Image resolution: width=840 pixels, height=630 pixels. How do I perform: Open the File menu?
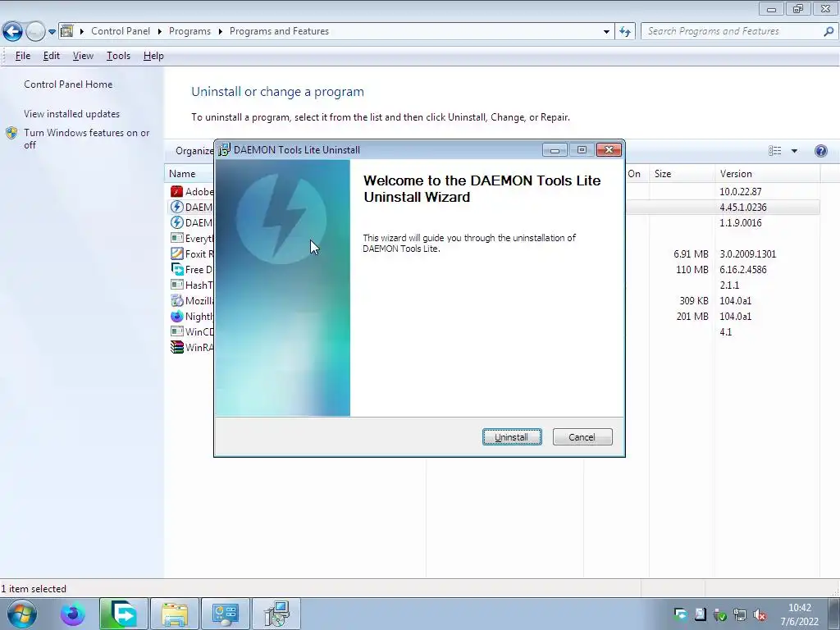coord(22,56)
